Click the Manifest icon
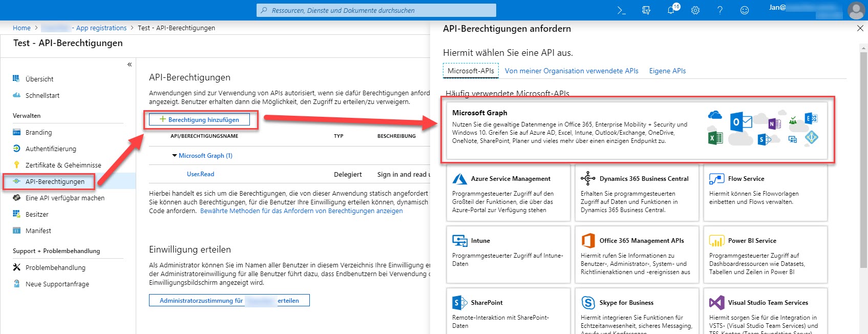The height and width of the screenshot is (334, 868). (x=16, y=231)
